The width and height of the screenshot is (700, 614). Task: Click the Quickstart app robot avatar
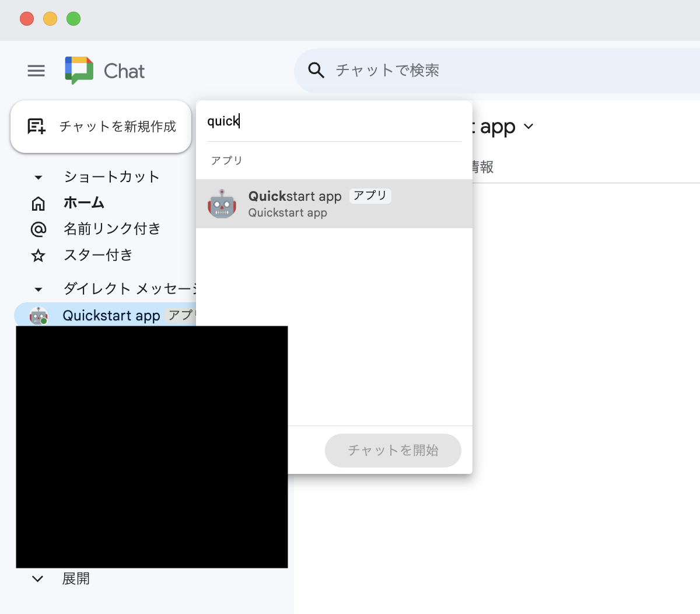[x=222, y=203]
